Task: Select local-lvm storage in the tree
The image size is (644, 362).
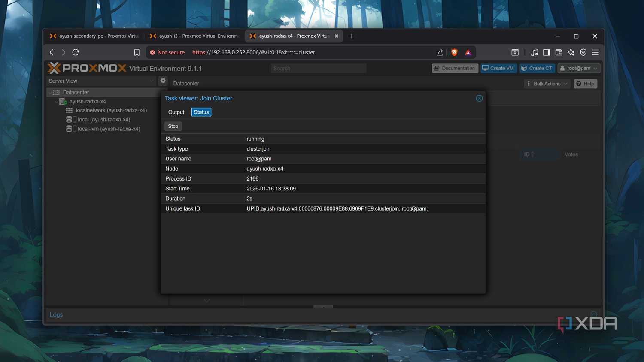Action: [x=109, y=129]
